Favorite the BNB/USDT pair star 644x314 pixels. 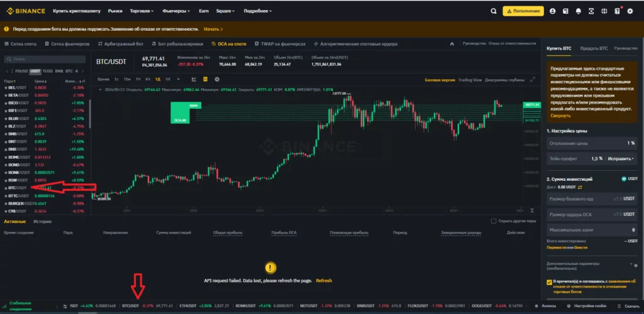(6, 134)
